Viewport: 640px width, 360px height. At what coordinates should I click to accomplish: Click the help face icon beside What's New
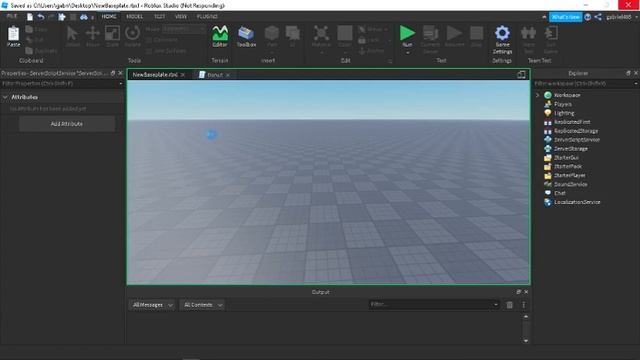pos(588,17)
